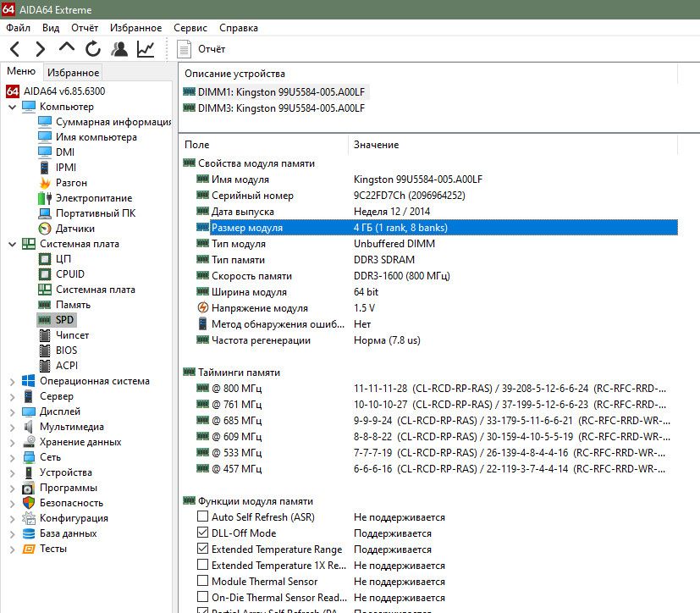Open the Сервис menu
The width and height of the screenshot is (700, 613).
tap(190, 28)
